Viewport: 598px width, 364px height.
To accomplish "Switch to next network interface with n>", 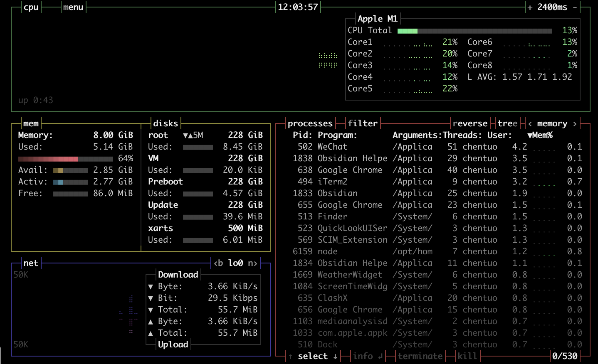I will (252, 263).
